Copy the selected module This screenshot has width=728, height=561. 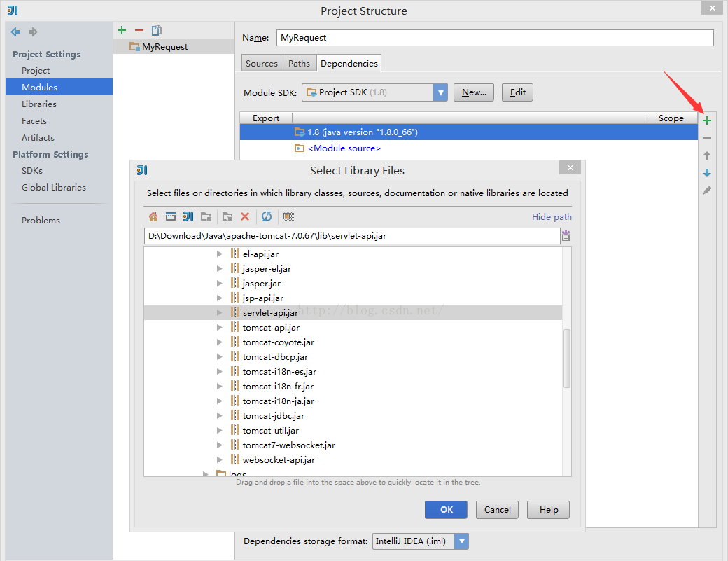[x=157, y=30]
